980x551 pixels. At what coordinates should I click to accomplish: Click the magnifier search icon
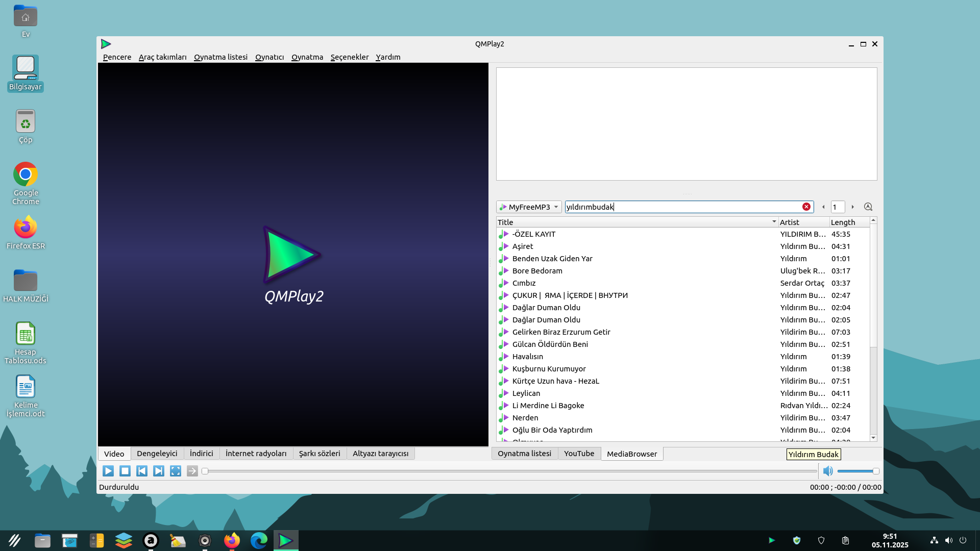[868, 207]
